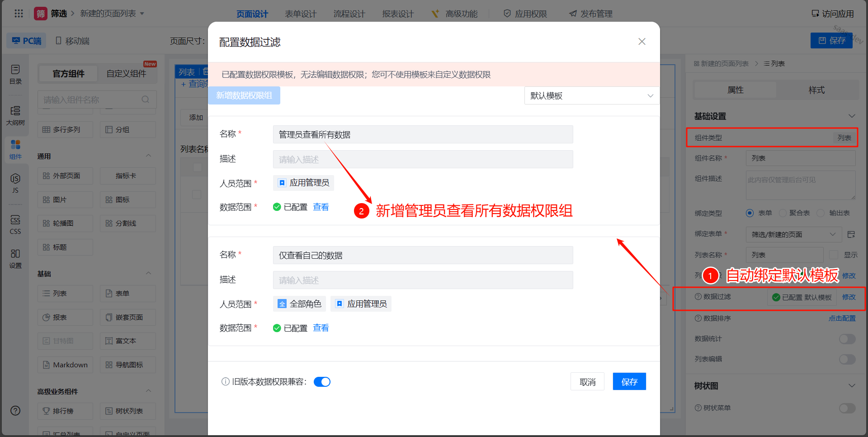Toggle 旧版本数据权限兼容 switch off
The width and height of the screenshot is (868, 437).
pos(322,382)
